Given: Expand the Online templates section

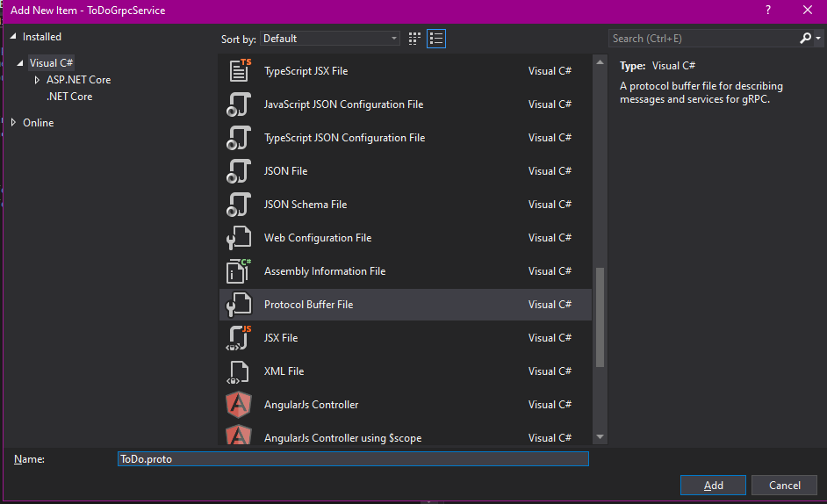Looking at the screenshot, I should (x=13, y=123).
